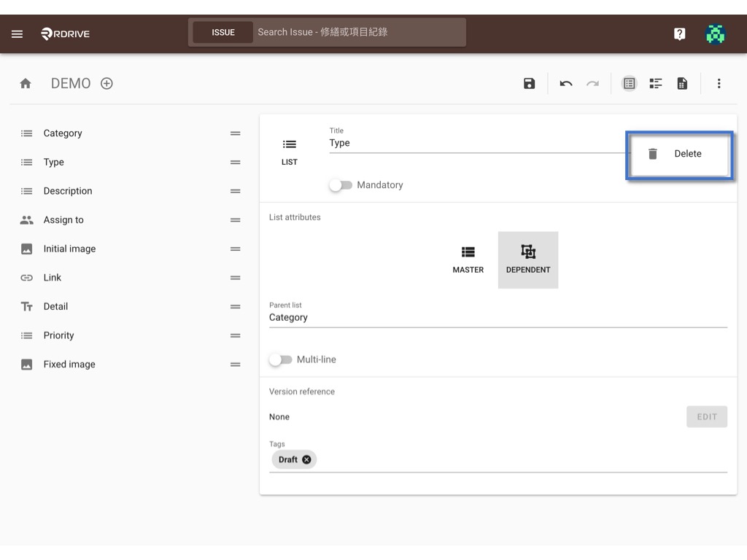Select the Detail field in sidebar

click(x=131, y=307)
